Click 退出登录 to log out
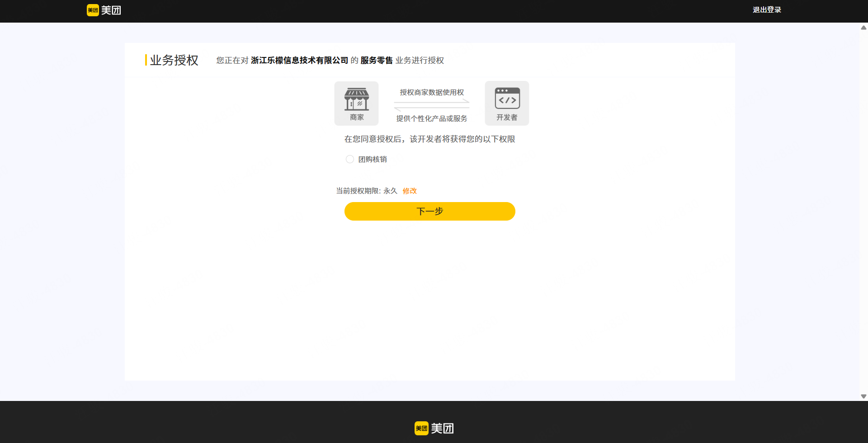Screen dimensions: 868x443 767,10
